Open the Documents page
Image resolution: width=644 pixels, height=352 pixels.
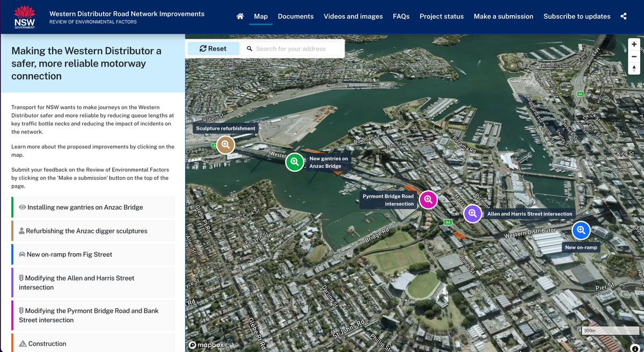pyautogui.click(x=296, y=17)
